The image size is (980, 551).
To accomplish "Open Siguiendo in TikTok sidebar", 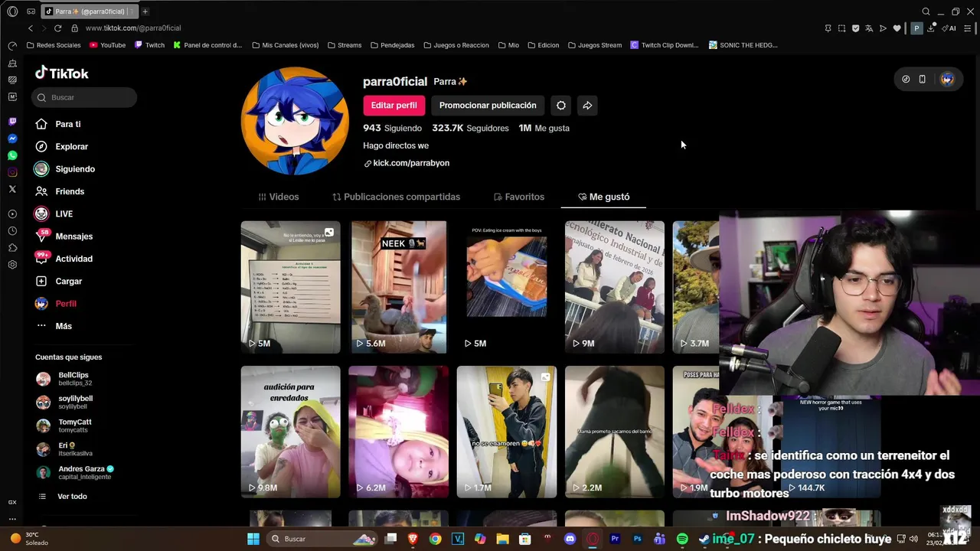I will [65, 169].
